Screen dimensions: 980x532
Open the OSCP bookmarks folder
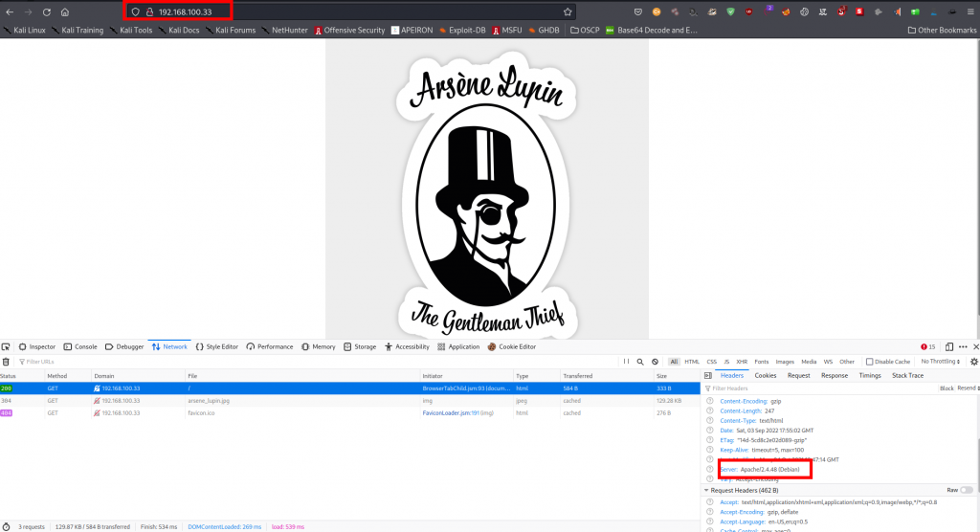pos(585,30)
